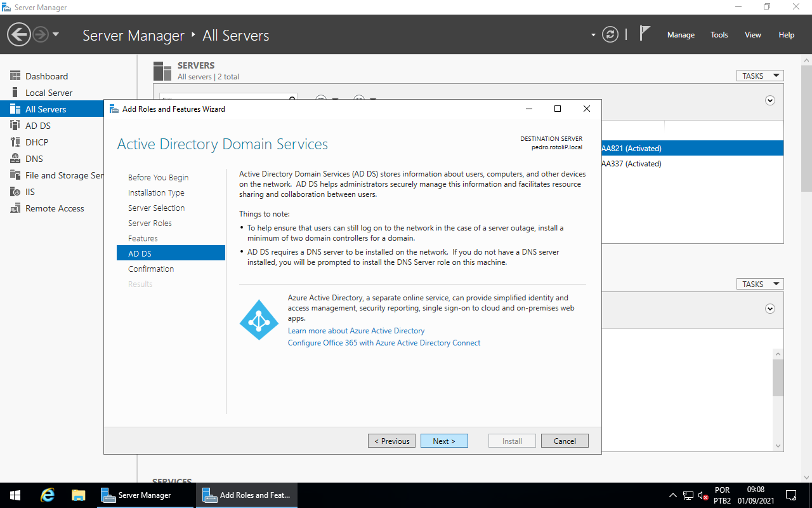Image resolution: width=812 pixels, height=508 pixels.
Task: Select Local Server in the sidebar
Action: coord(49,93)
